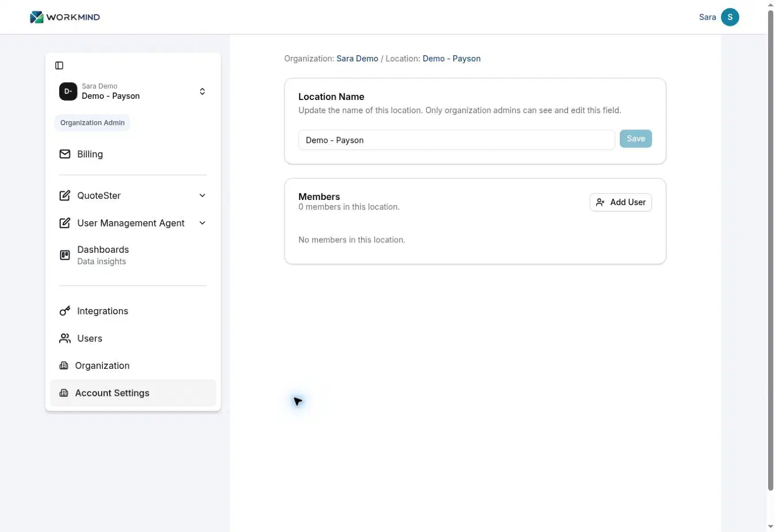Click the User Management Agent edit icon
Image resolution: width=775 pixels, height=532 pixels.
click(65, 223)
